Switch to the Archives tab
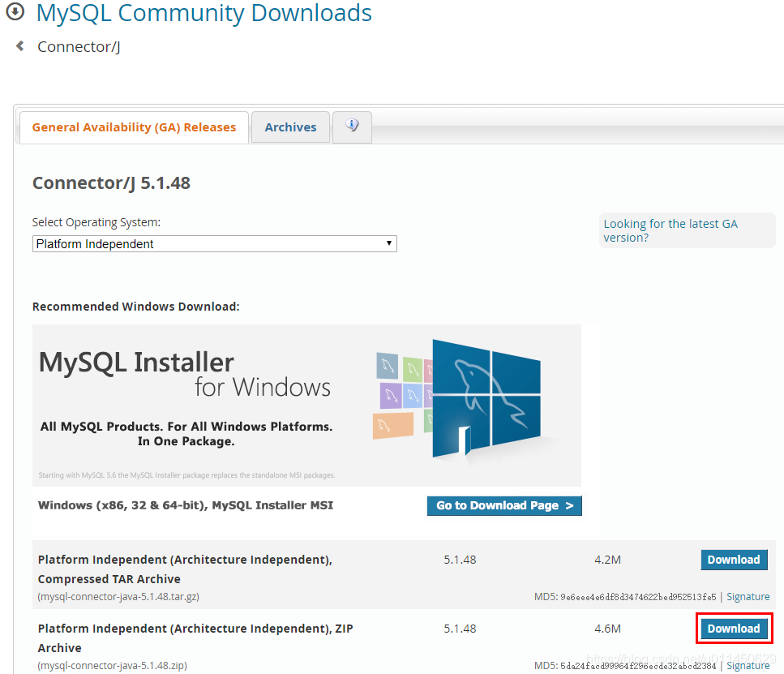784x674 pixels. tap(290, 127)
